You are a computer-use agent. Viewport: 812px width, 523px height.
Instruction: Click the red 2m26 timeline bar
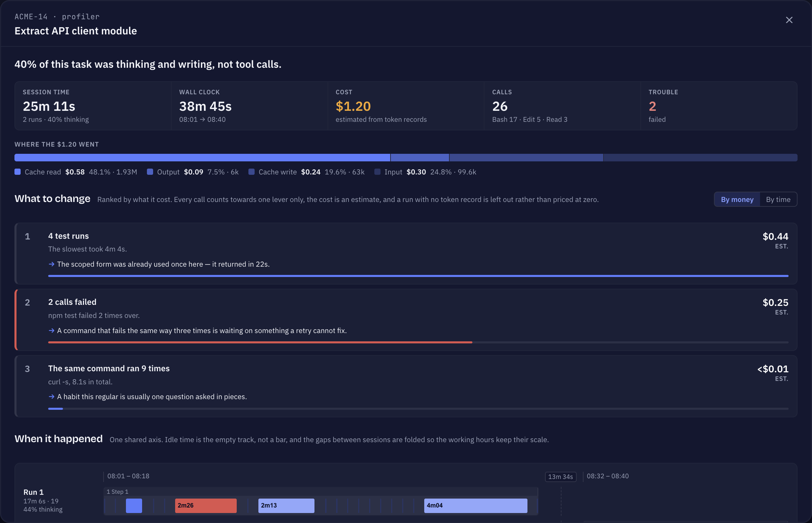[x=206, y=505]
